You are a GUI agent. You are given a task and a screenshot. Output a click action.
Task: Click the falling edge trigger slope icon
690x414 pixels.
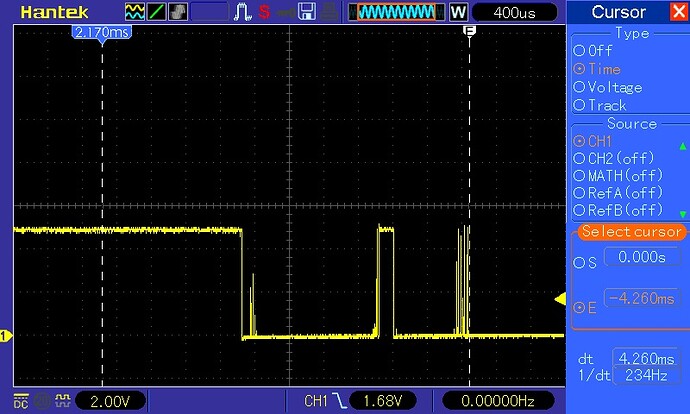pos(339,400)
